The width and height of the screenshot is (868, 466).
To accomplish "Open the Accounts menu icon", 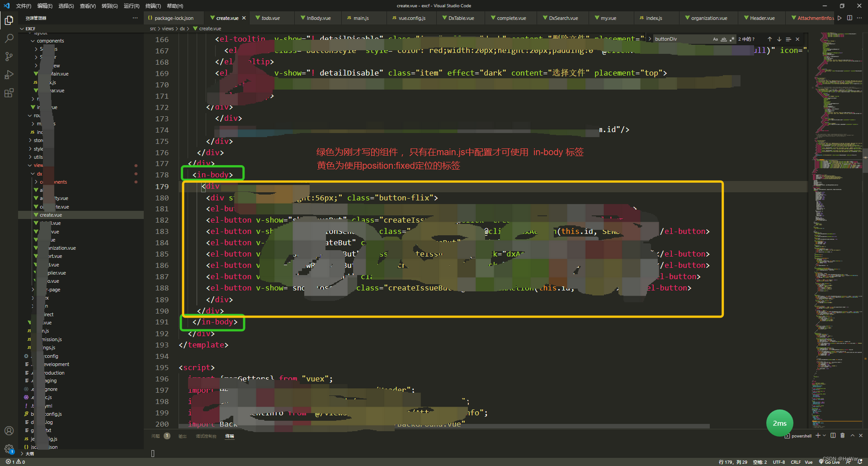I will 9,431.
